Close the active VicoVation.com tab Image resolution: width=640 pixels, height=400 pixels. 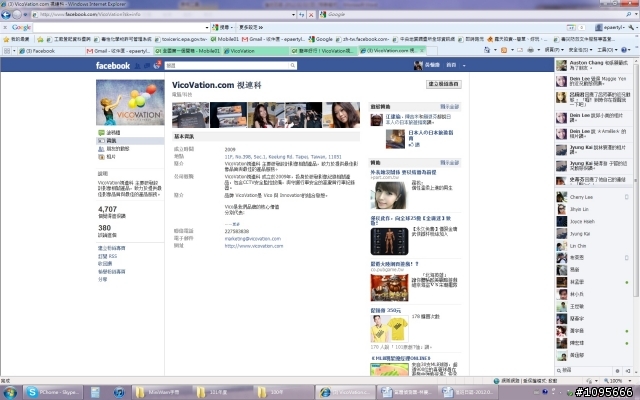pyautogui.click(x=422, y=51)
